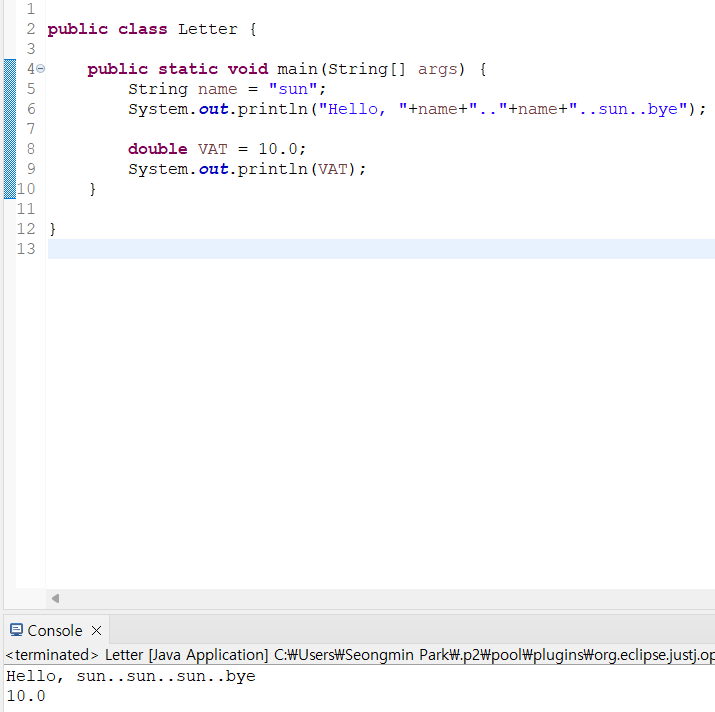Click the '..sun..bye' string on line 6

coord(628,109)
